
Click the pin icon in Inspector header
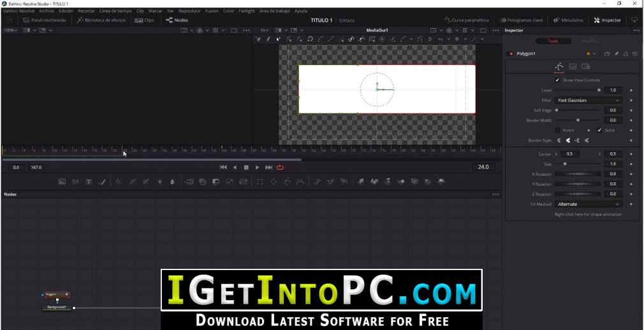click(617, 54)
